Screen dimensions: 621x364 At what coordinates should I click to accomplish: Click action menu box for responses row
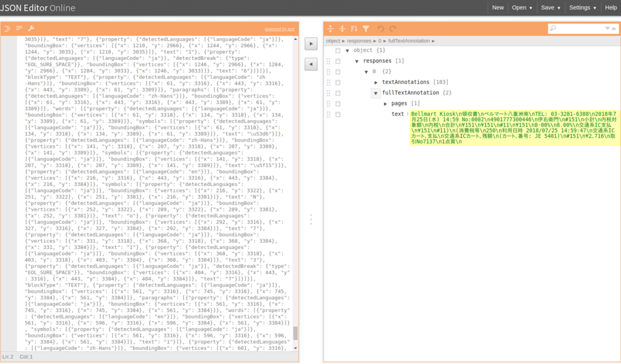click(x=338, y=61)
